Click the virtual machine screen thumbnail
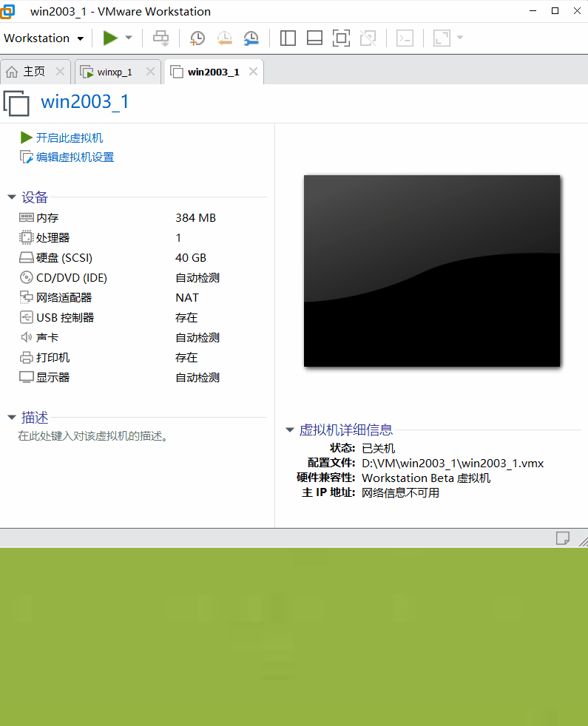 tap(432, 271)
